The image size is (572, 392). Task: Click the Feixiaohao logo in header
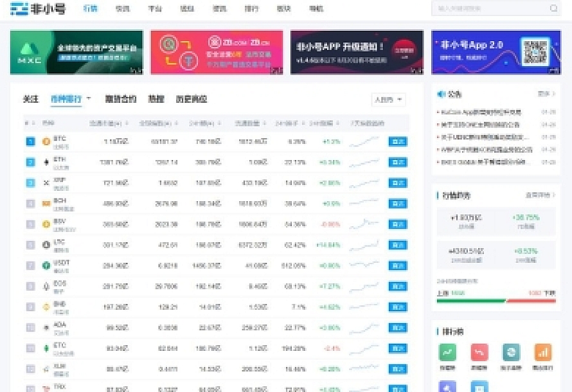pyautogui.click(x=38, y=9)
